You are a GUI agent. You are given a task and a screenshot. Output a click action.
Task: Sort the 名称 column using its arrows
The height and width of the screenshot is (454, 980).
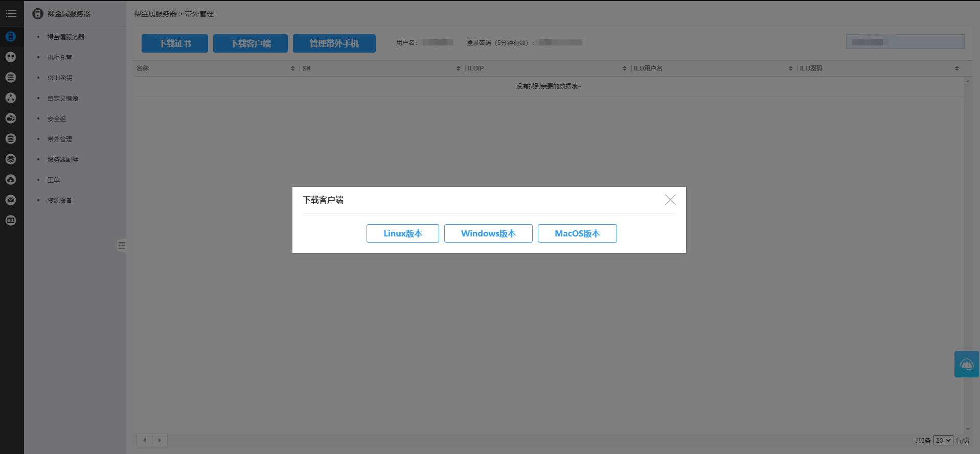pos(292,68)
